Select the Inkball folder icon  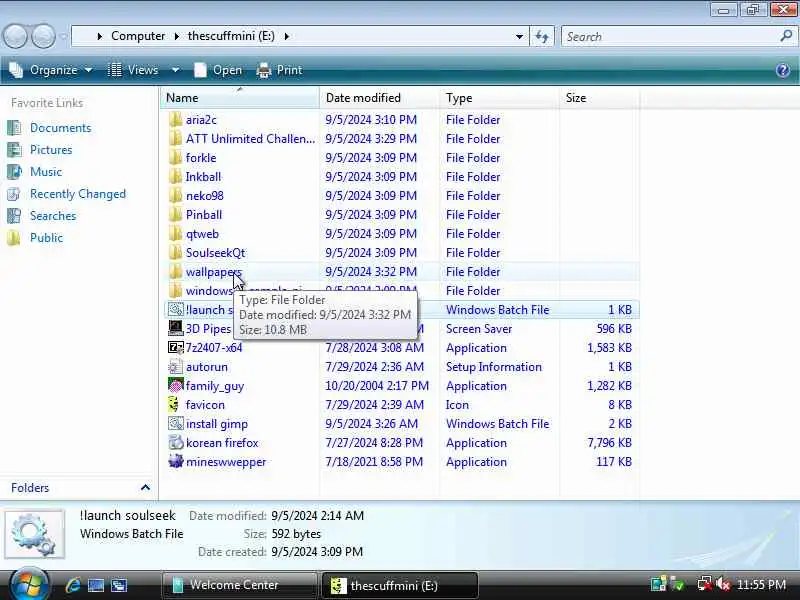[x=176, y=177]
